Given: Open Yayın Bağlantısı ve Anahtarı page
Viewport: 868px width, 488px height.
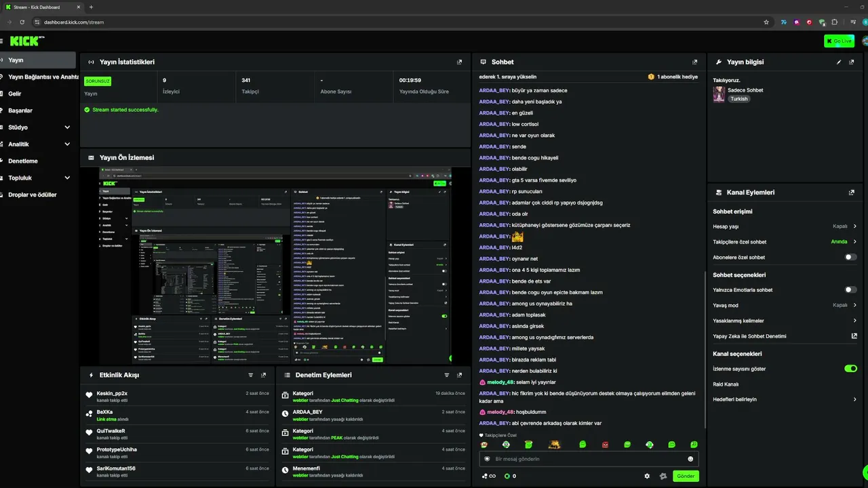Looking at the screenshot, I should coord(38,77).
